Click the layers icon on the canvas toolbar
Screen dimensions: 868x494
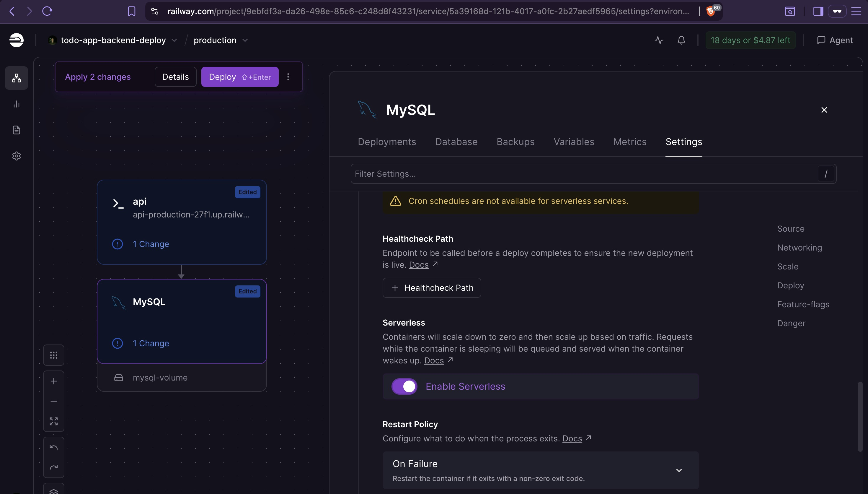coord(53,491)
